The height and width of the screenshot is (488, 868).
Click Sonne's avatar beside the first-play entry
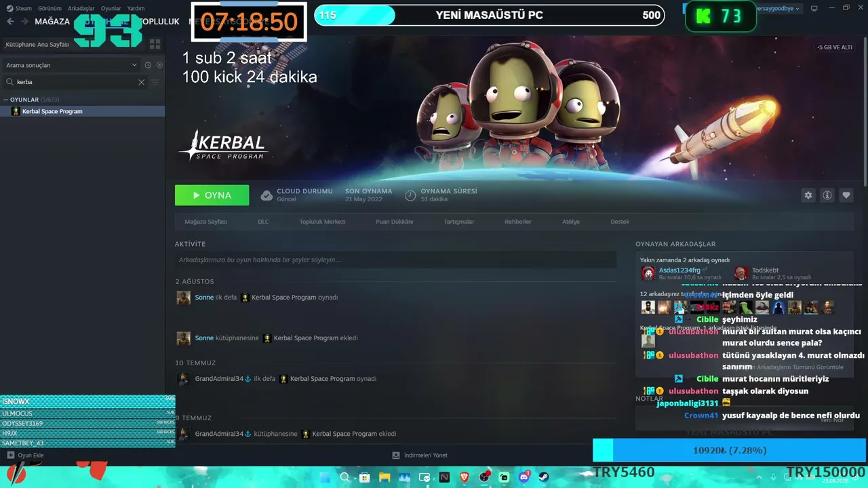tap(183, 298)
